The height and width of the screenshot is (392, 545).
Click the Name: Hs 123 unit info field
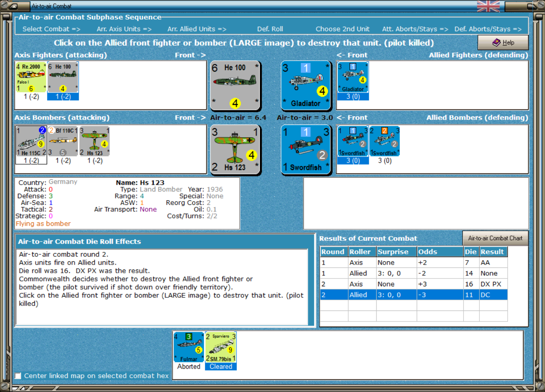(140, 183)
